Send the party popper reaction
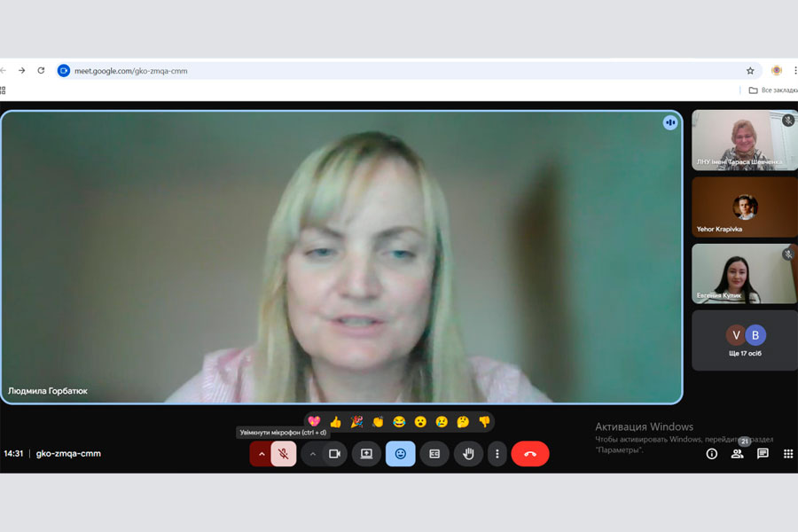Image resolution: width=798 pixels, height=532 pixels. 356,421
